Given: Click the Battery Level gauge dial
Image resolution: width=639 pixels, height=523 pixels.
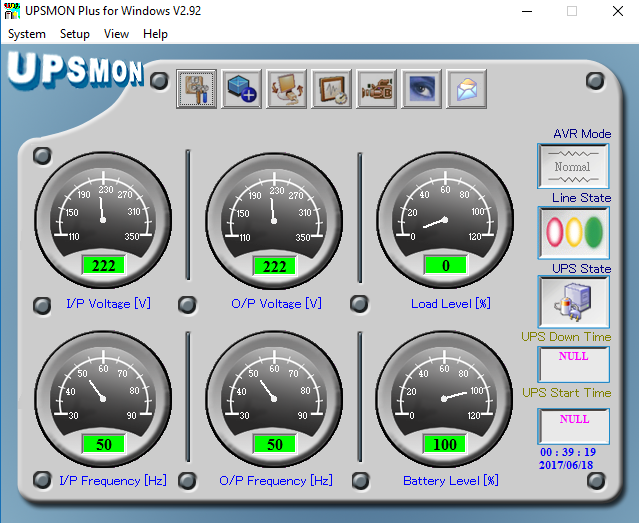Looking at the screenshot, I should (444, 399).
